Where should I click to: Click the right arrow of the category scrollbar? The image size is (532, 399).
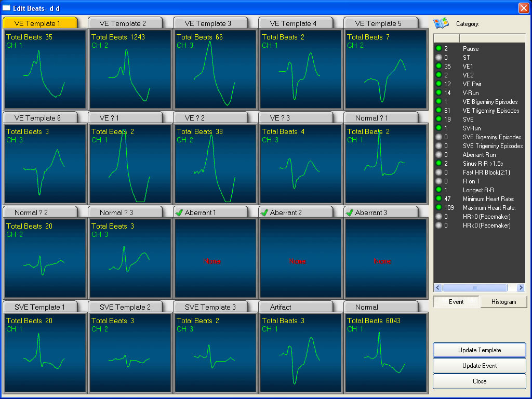pos(521,287)
